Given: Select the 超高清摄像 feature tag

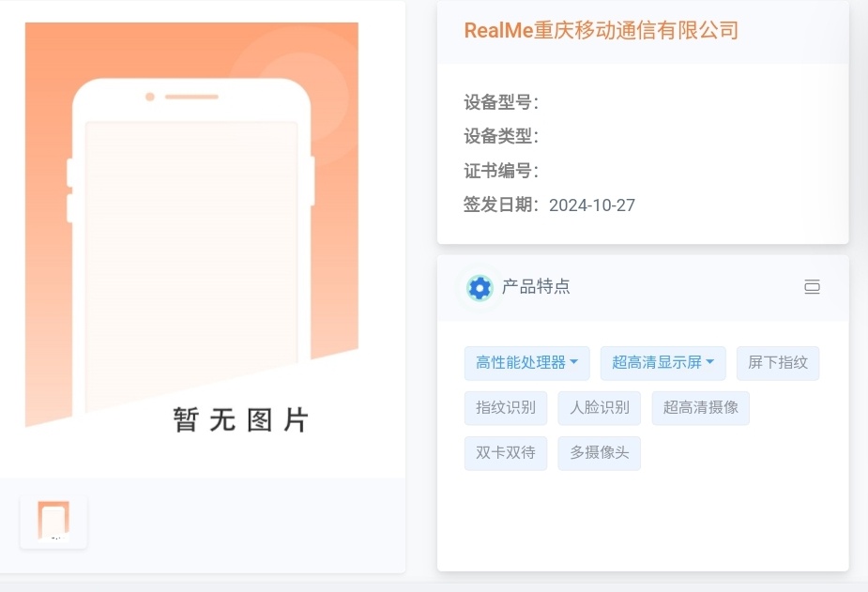Looking at the screenshot, I should [x=700, y=408].
